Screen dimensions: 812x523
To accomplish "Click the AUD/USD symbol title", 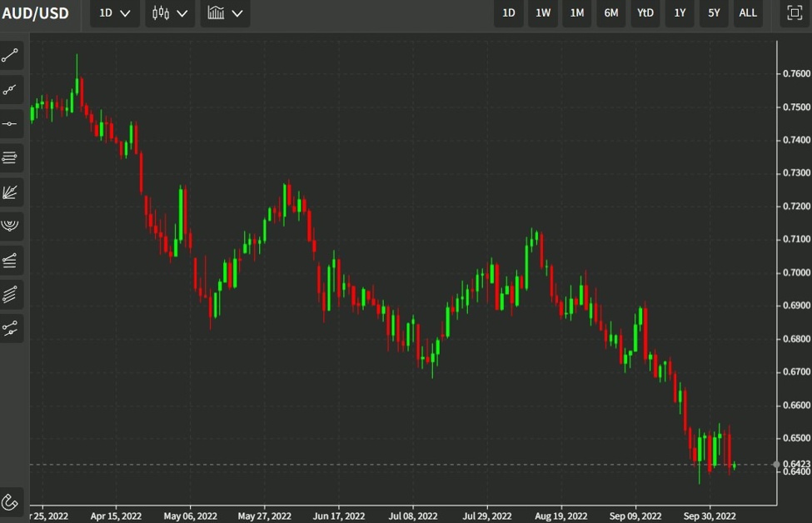I will 36,13.
